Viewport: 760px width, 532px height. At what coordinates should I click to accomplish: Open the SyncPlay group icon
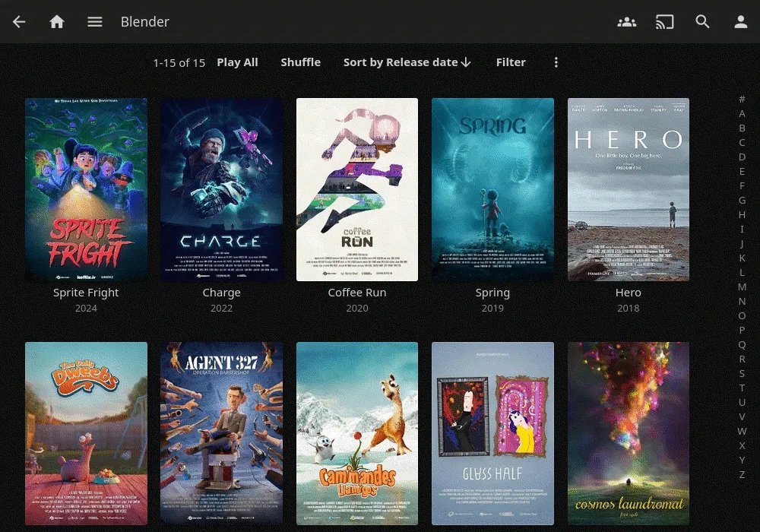[627, 22]
